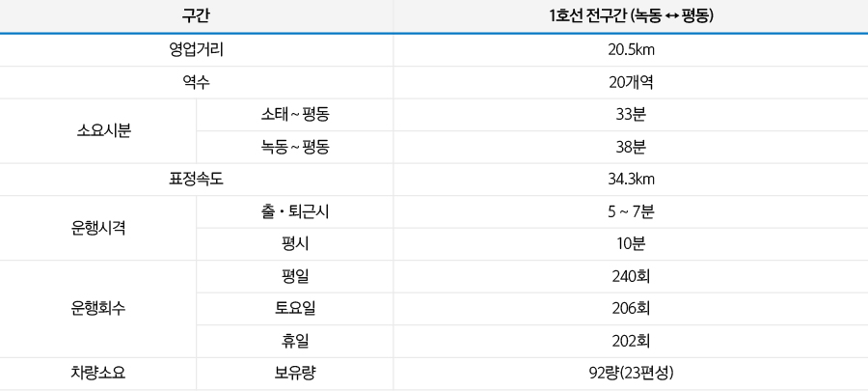Click the 영업거리 row label
Viewport: 868px width, 391px height.
[196, 50]
